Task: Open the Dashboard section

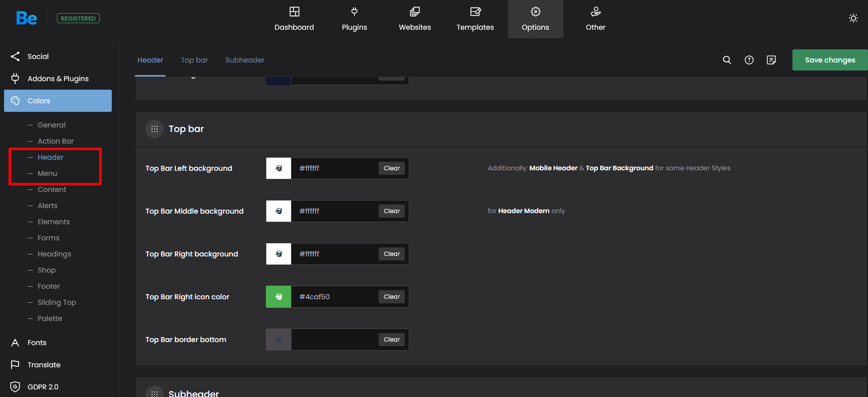Action: pos(294,19)
